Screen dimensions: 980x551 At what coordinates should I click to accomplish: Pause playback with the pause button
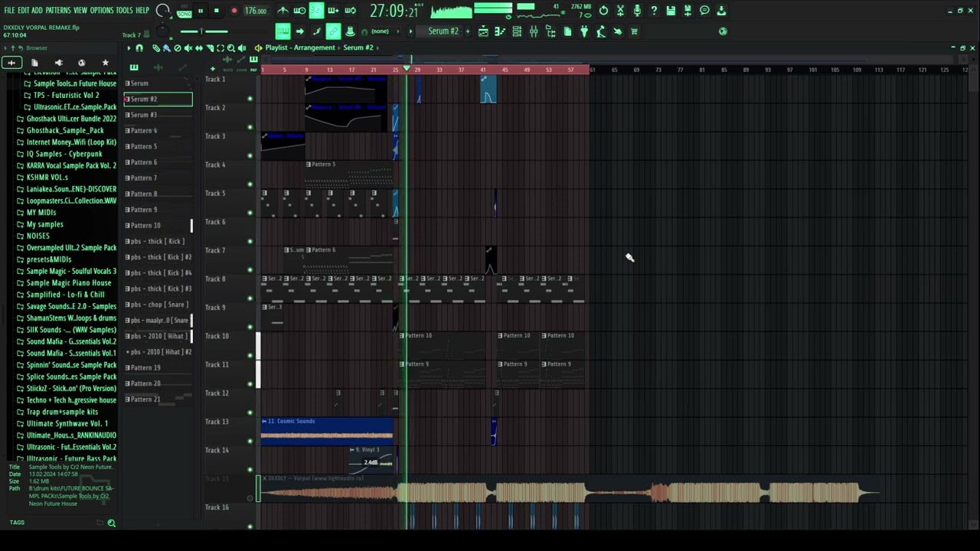click(x=201, y=11)
